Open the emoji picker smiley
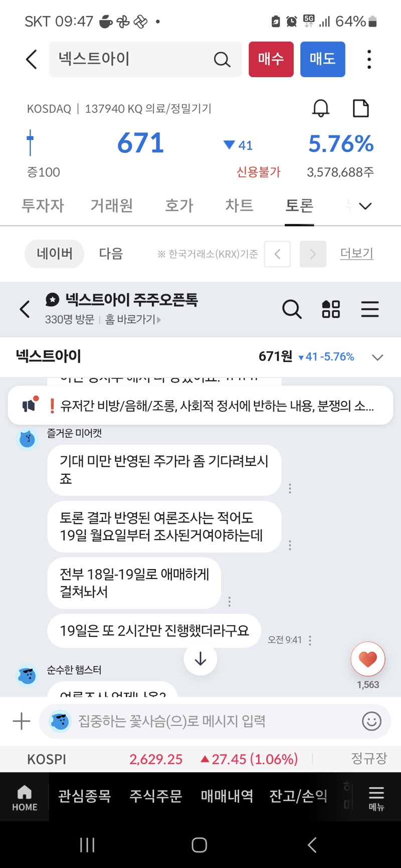 tap(371, 721)
